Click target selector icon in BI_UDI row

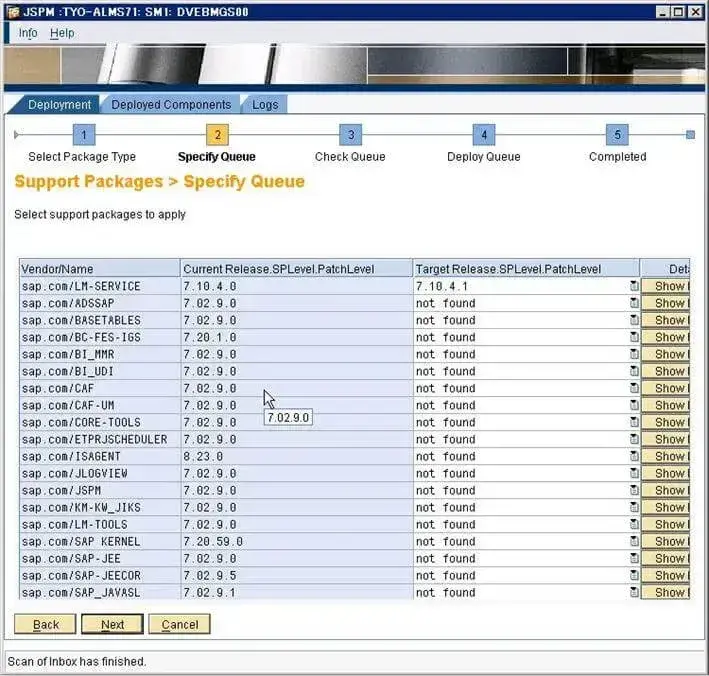pos(634,371)
